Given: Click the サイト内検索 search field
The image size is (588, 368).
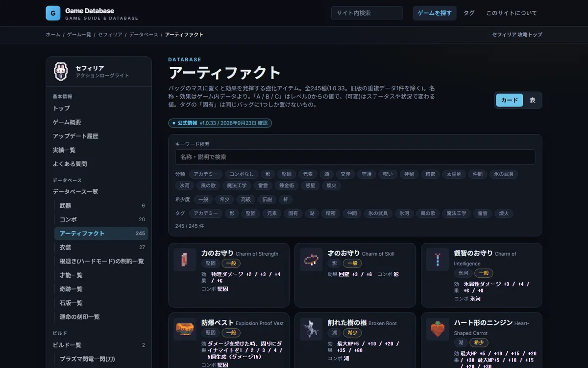Looking at the screenshot, I should coord(367,13).
